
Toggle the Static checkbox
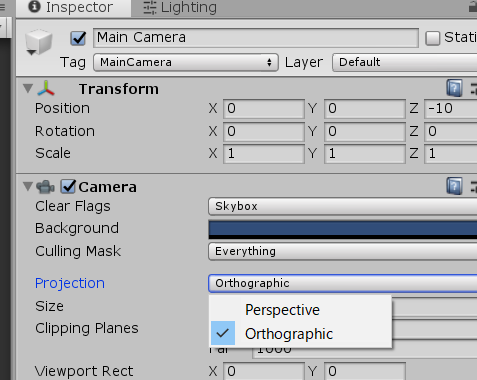(433, 38)
